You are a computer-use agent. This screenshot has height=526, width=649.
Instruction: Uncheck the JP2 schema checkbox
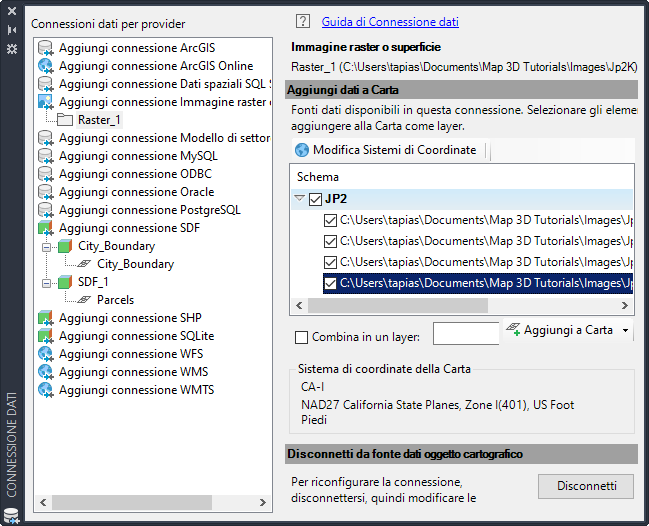pyautogui.click(x=315, y=199)
